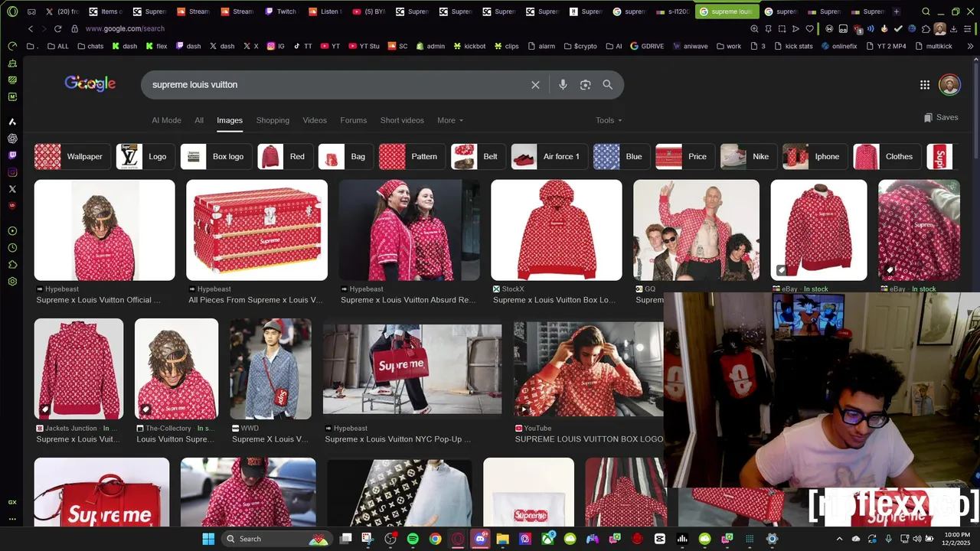Open the CapCut icon in taskbar
Screen dimensions: 980x551
pos(660,539)
